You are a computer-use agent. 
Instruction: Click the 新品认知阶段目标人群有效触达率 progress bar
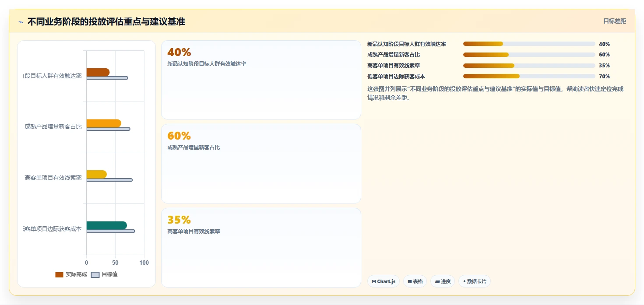click(x=529, y=44)
